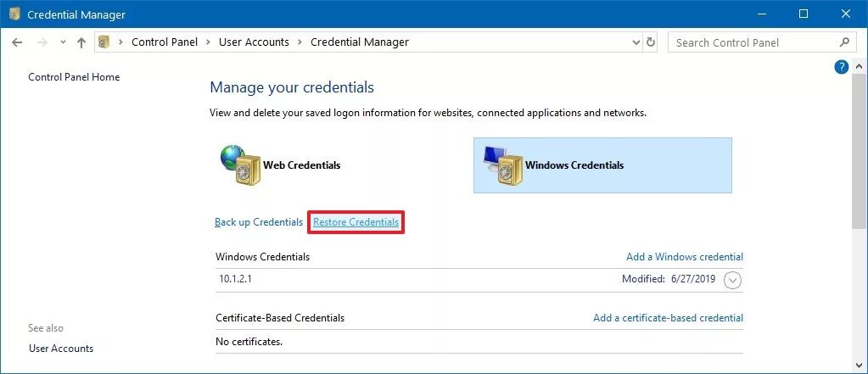The width and height of the screenshot is (868, 374).
Task: Select Credential Manager in the breadcrumb
Action: [360, 42]
